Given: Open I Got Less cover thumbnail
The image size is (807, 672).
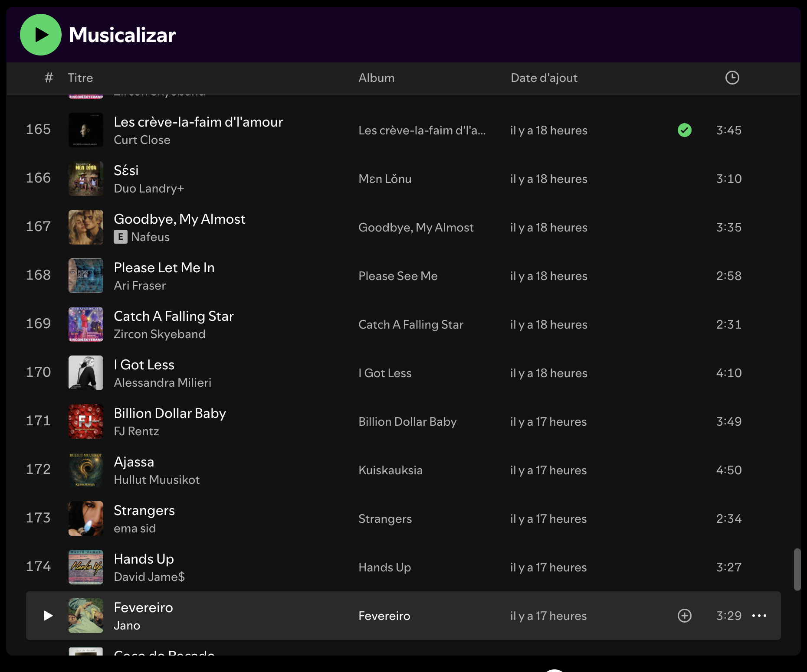Looking at the screenshot, I should [x=86, y=373].
